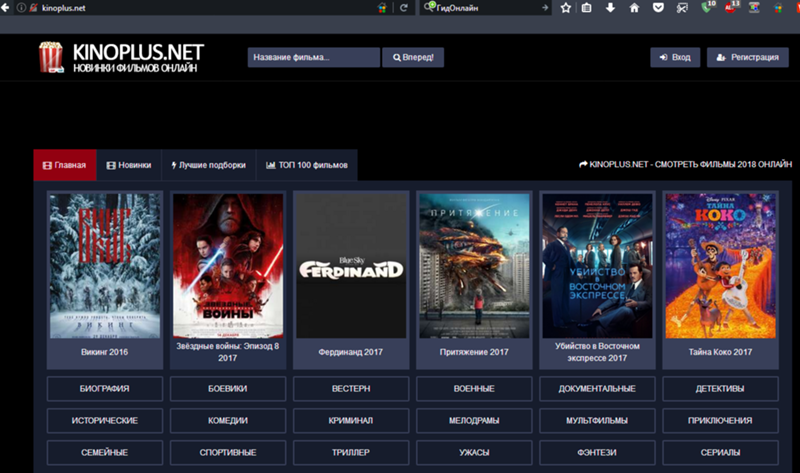
Task: Open the Вход login button
Action: [x=675, y=58]
